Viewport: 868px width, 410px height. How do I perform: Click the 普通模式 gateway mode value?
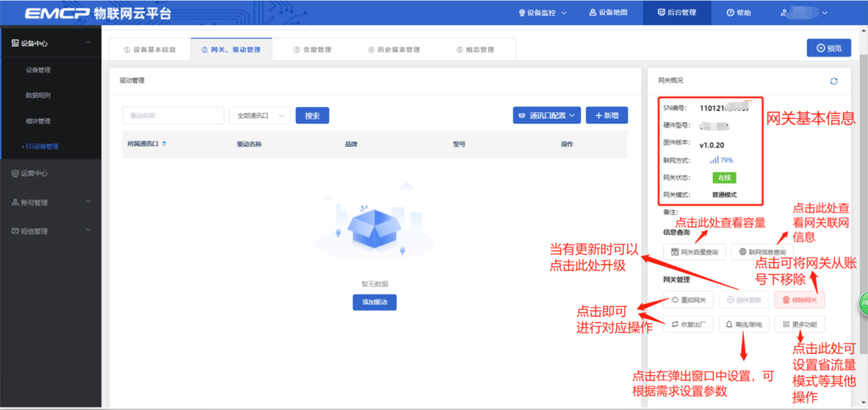[724, 195]
